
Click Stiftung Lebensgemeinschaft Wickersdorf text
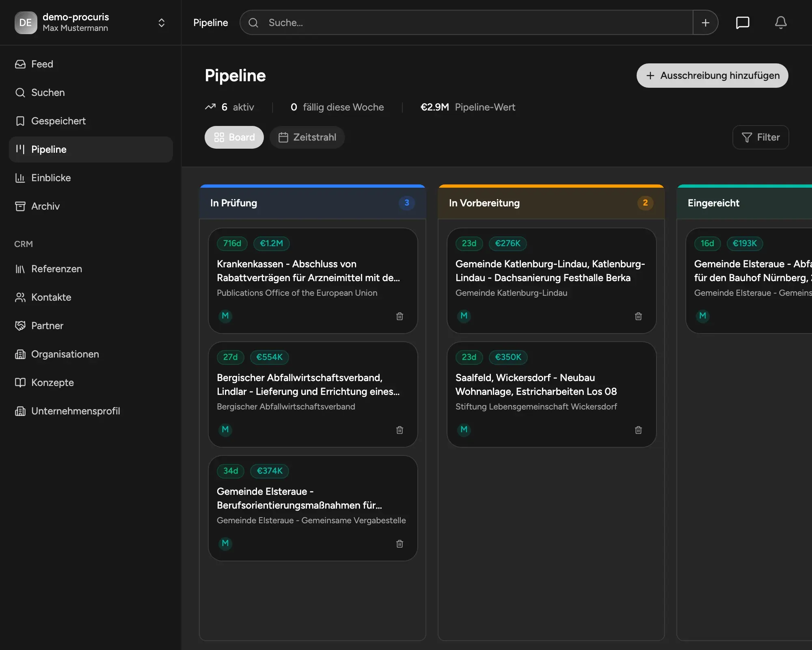(x=536, y=407)
